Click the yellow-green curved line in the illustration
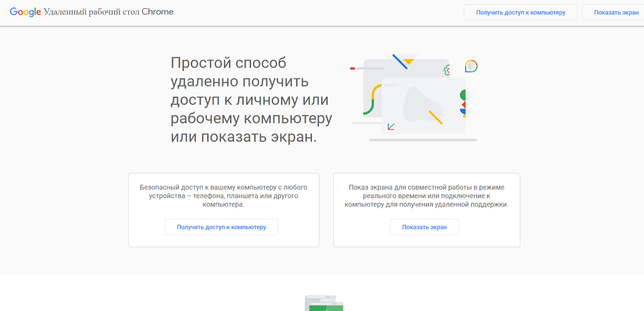The width and height of the screenshot is (644, 311). point(372,100)
